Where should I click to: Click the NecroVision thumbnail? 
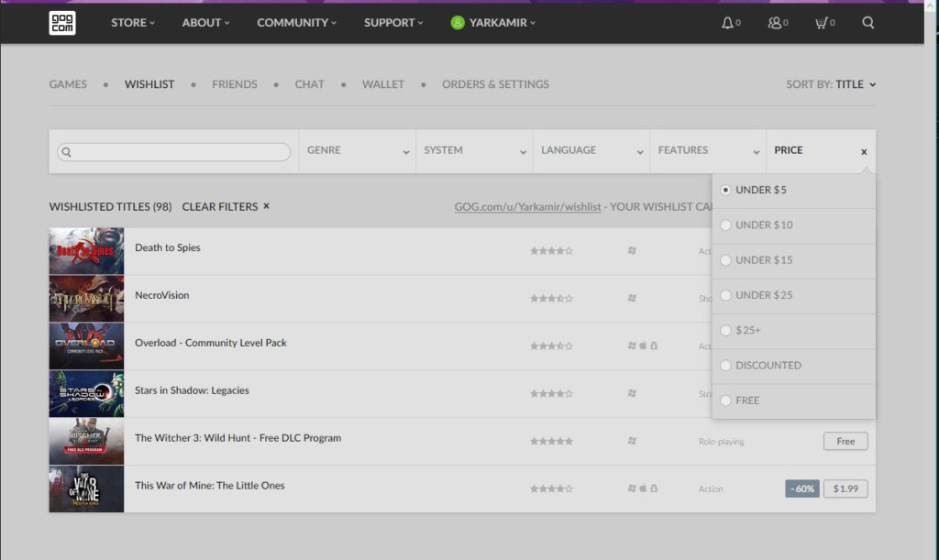(x=86, y=299)
